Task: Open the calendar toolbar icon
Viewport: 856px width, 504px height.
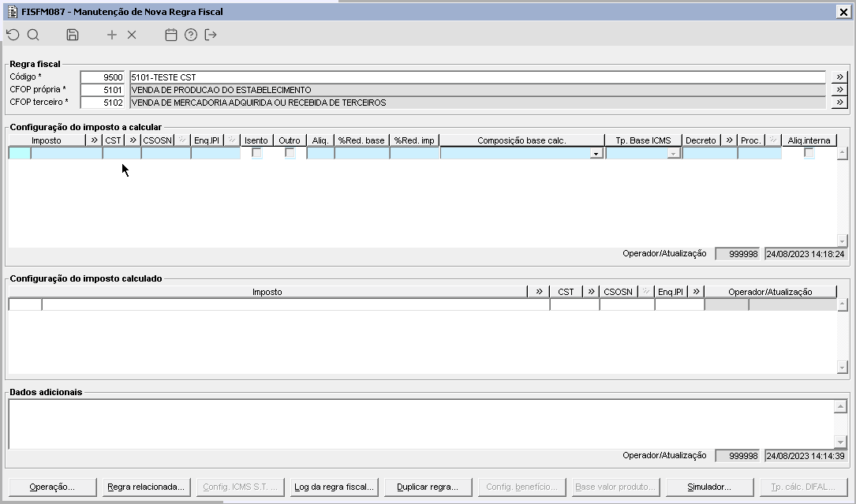Action: coord(171,35)
